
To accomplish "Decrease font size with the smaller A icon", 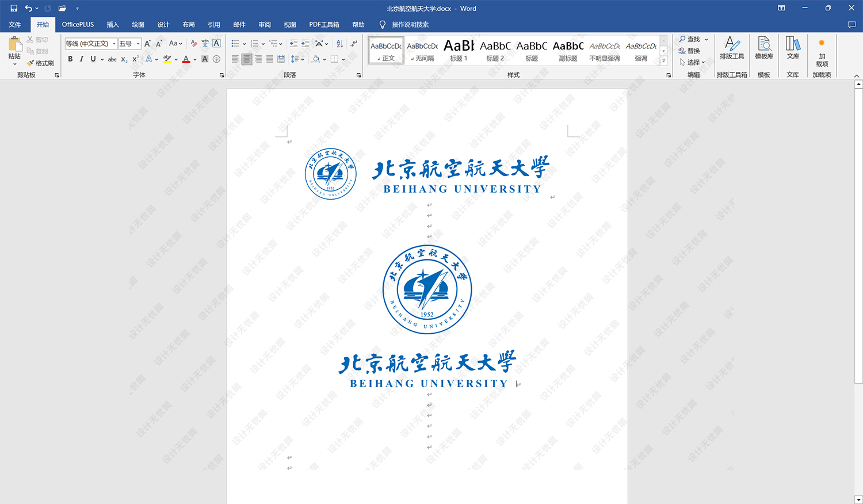I will pos(159,44).
